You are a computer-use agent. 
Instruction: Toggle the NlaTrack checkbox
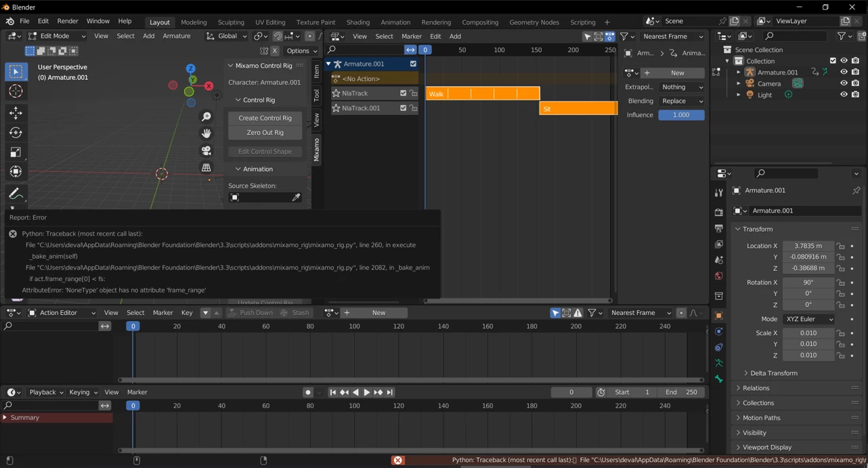[403, 93]
